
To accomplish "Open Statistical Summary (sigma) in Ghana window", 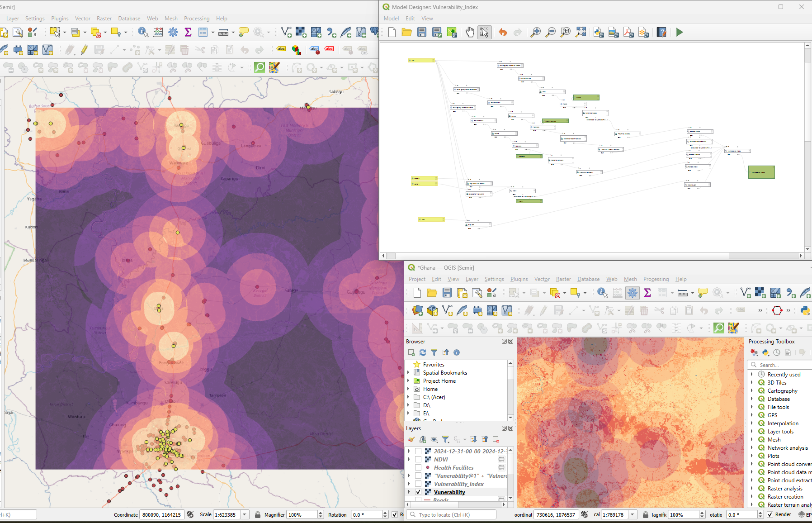I will pyautogui.click(x=647, y=293).
